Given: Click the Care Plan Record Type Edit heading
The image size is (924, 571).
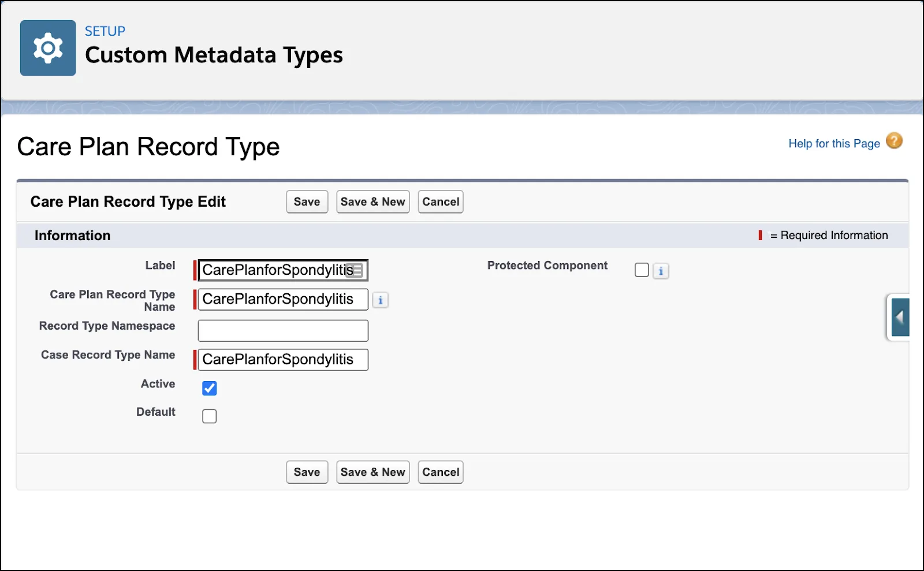Looking at the screenshot, I should tap(128, 201).
